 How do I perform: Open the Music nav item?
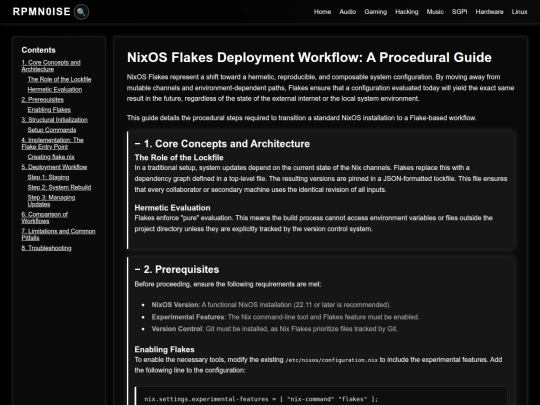[435, 12]
